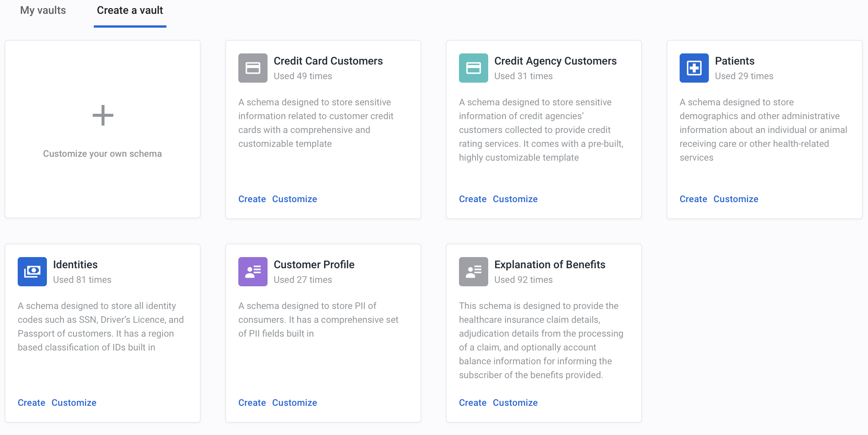
Task: Select the Create a vault tab
Action: tap(130, 10)
